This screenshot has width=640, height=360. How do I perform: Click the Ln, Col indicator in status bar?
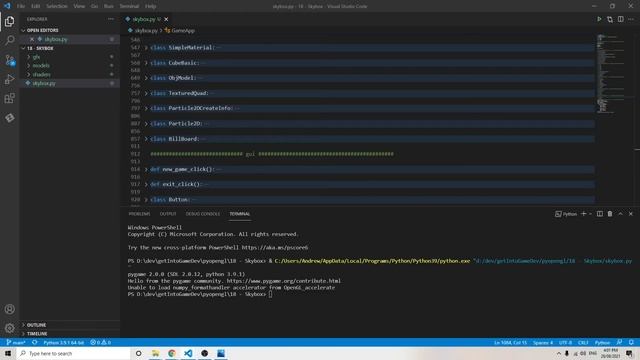511,342
